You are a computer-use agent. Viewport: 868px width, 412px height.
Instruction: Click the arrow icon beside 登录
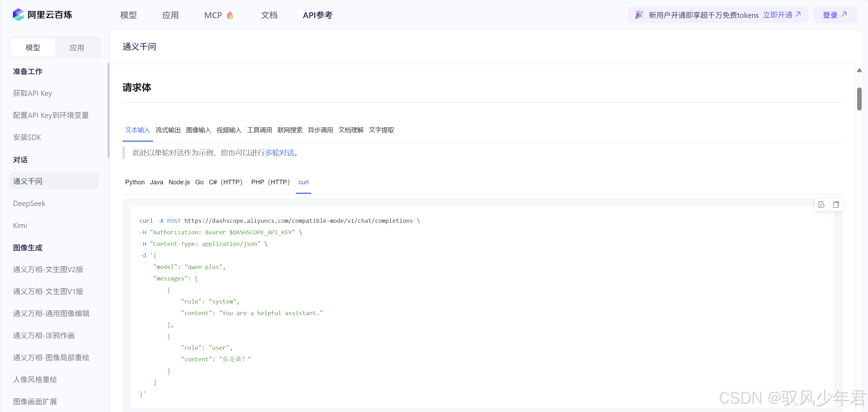tap(844, 14)
